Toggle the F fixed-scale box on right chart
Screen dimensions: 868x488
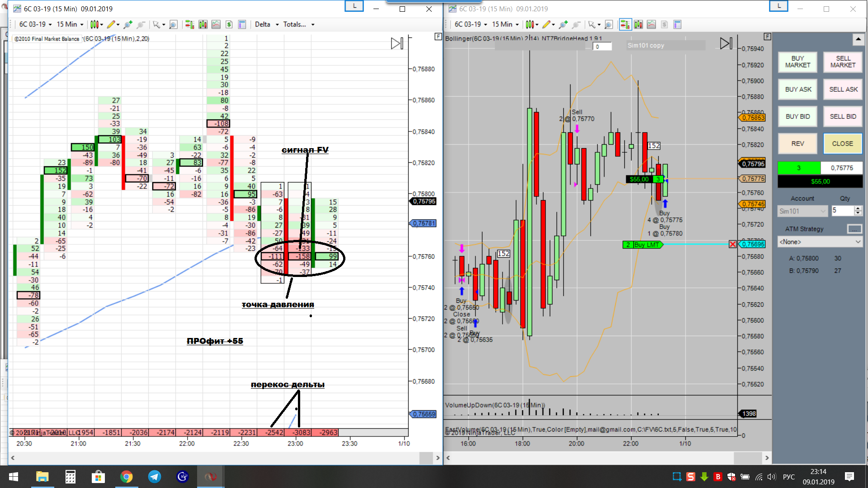click(767, 37)
